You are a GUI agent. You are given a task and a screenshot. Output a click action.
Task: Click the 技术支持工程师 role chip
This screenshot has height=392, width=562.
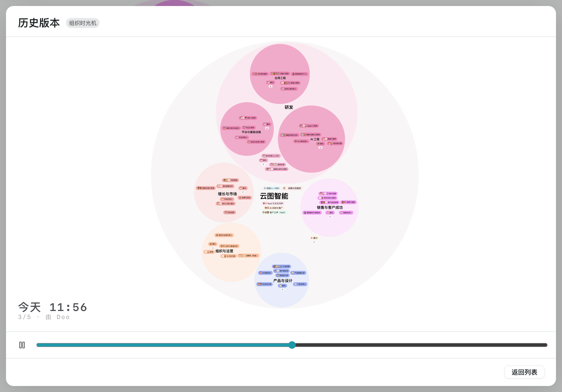(327, 198)
